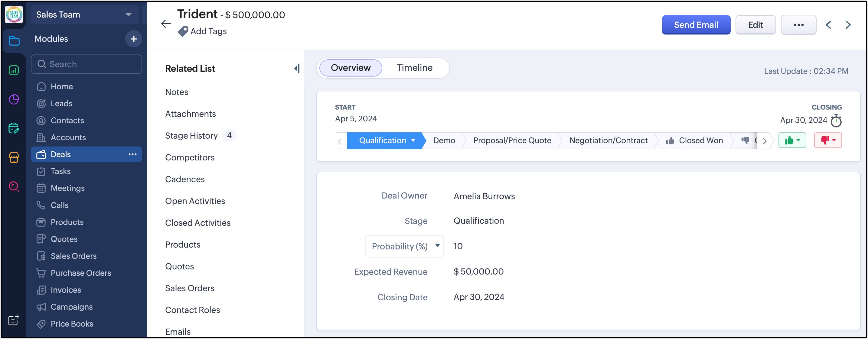Open green thumbs-up closed won dropdown
Viewport: 868px width, 339px height.
(x=792, y=140)
